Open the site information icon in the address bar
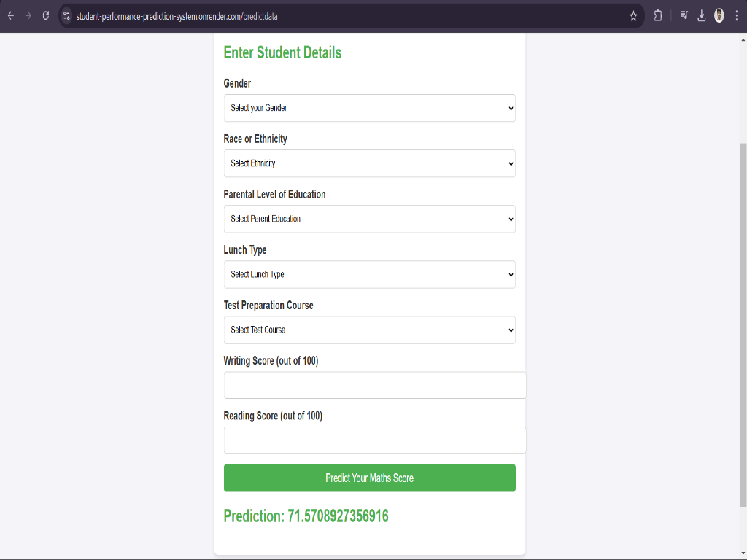The height and width of the screenshot is (560, 747). coord(66,16)
